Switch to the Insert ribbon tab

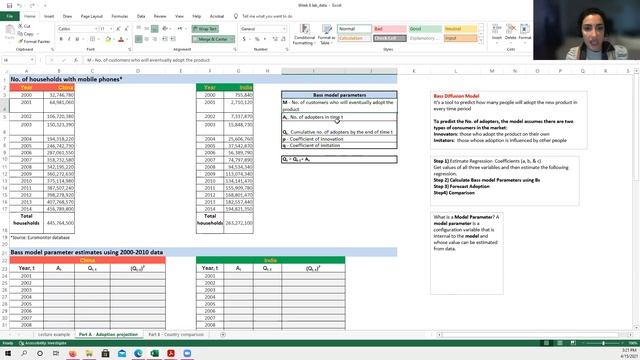pyautogui.click(x=49, y=16)
